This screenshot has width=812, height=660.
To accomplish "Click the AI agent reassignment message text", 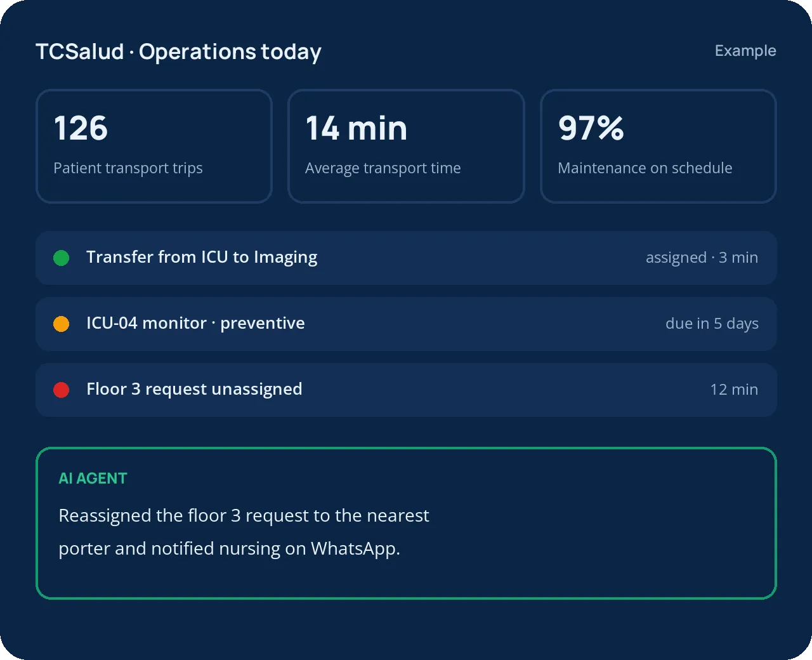I will (244, 532).
